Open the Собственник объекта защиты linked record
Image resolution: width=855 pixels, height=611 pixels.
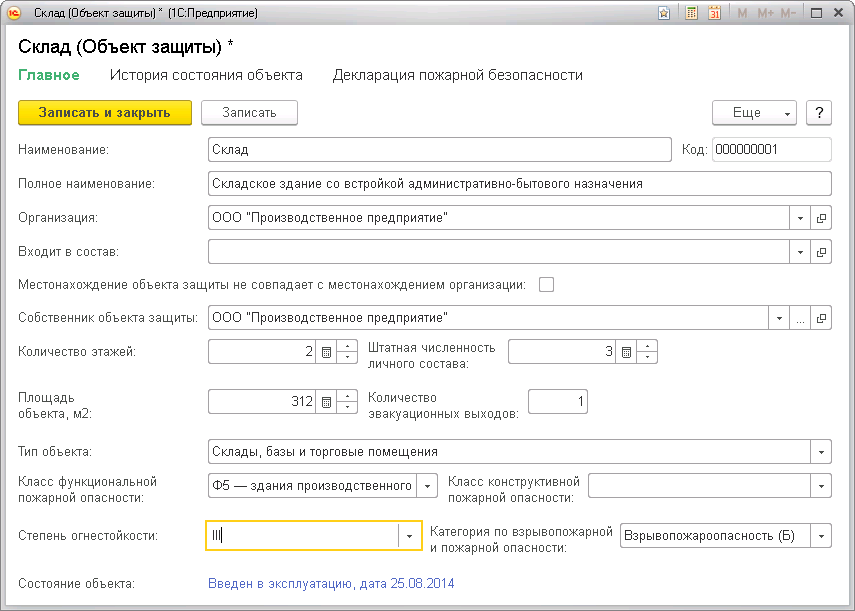click(822, 319)
